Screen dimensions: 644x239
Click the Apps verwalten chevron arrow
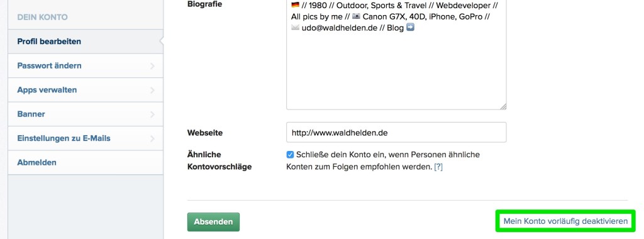pyautogui.click(x=152, y=90)
